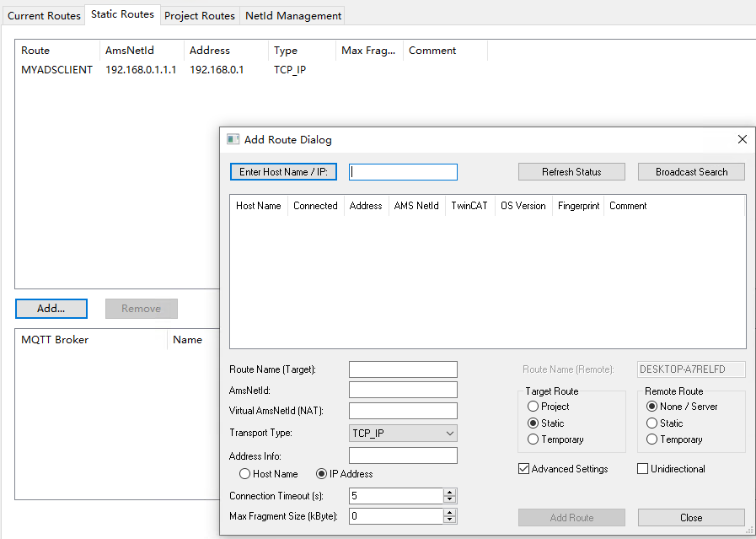Click the Add Route Dialog title icon
756x539 pixels.
[233, 139]
